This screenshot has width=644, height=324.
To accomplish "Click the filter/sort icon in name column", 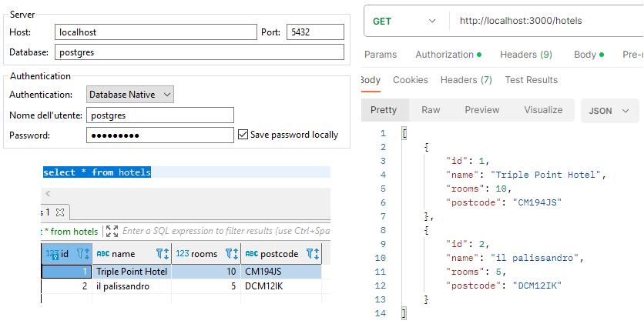I will (x=163, y=254).
